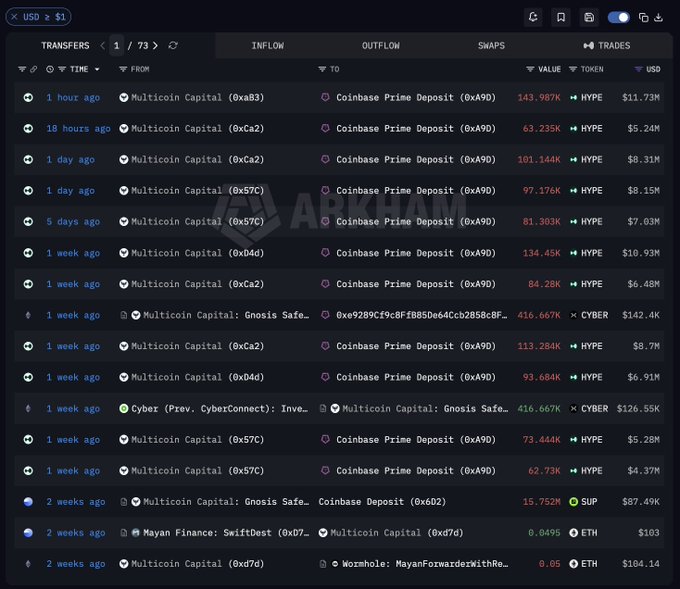This screenshot has height=589, width=680.
Task: Open Cyber (Prev. CyberConnect) sender
Action: pyautogui.click(x=219, y=409)
